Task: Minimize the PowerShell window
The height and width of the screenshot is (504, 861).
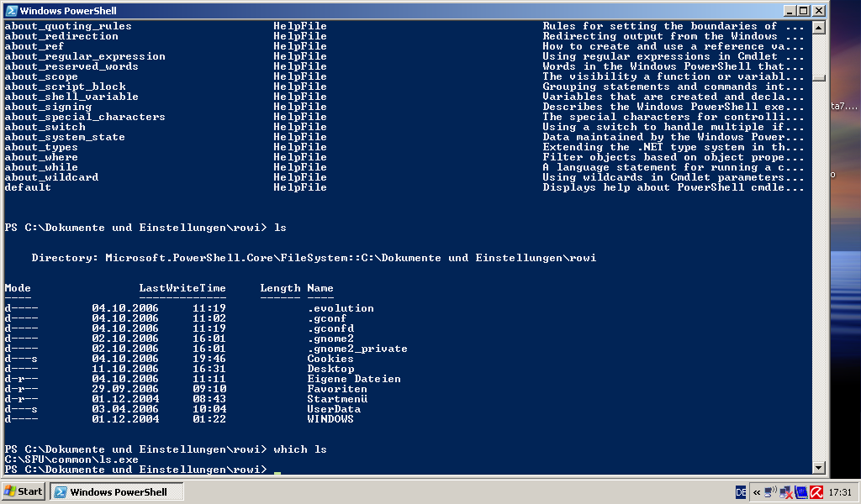Action: (x=790, y=11)
